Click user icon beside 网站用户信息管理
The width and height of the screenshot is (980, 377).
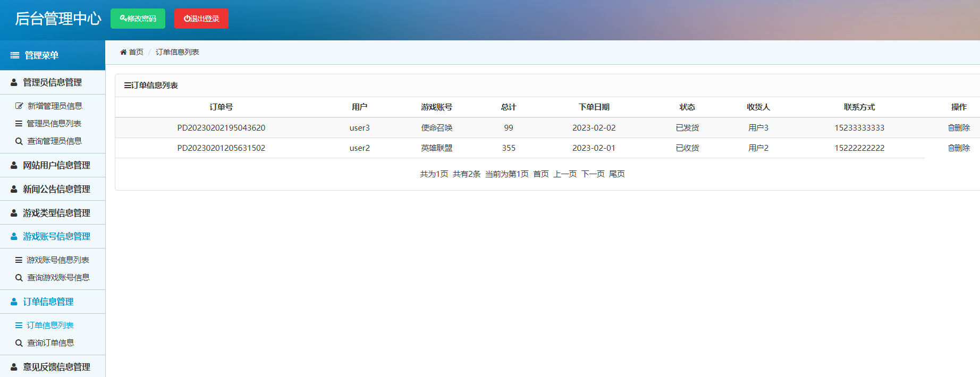[14, 165]
